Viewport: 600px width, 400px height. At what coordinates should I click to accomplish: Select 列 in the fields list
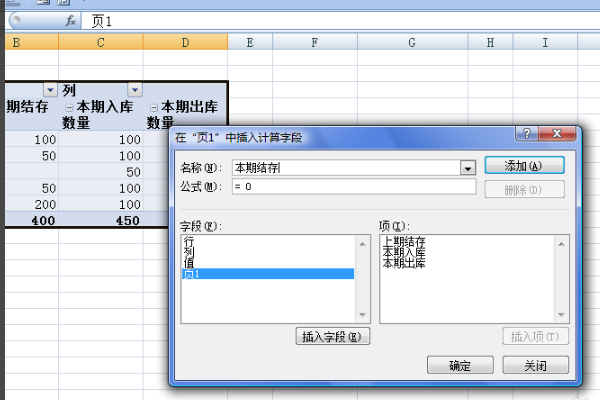coord(268,252)
